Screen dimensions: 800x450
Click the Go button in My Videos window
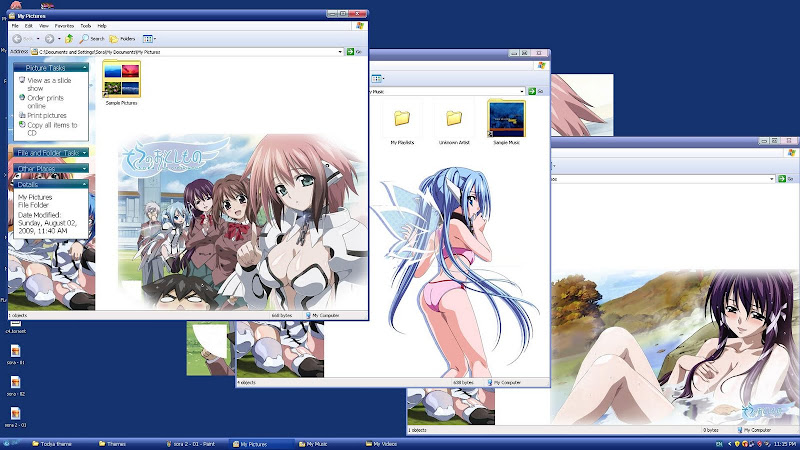[785, 179]
